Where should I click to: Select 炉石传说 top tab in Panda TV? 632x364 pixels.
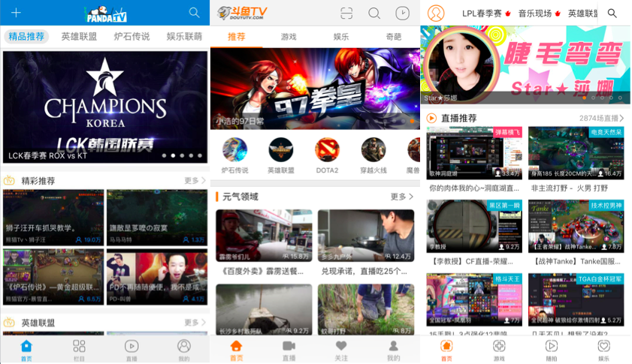(x=132, y=37)
